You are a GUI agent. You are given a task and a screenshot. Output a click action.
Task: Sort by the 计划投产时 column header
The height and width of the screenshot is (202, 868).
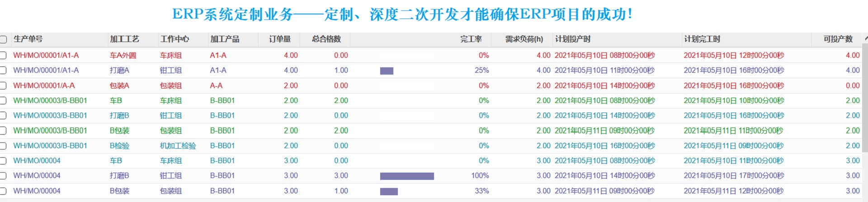click(572, 39)
